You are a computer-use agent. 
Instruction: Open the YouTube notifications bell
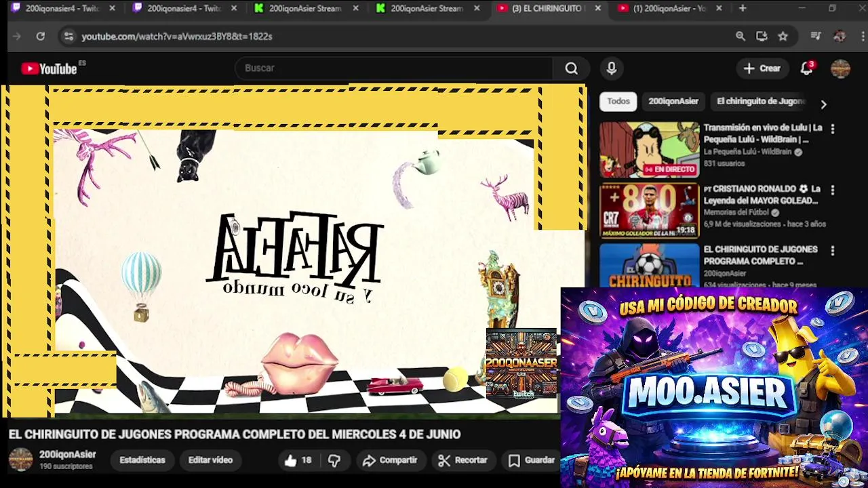coord(806,68)
